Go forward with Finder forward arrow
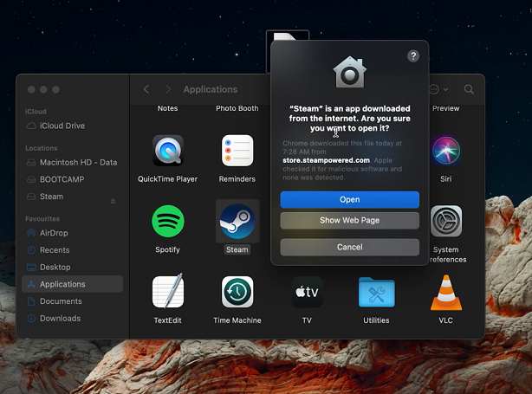The width and height of the screenshot is (532, 394). (x=168, y=89)
